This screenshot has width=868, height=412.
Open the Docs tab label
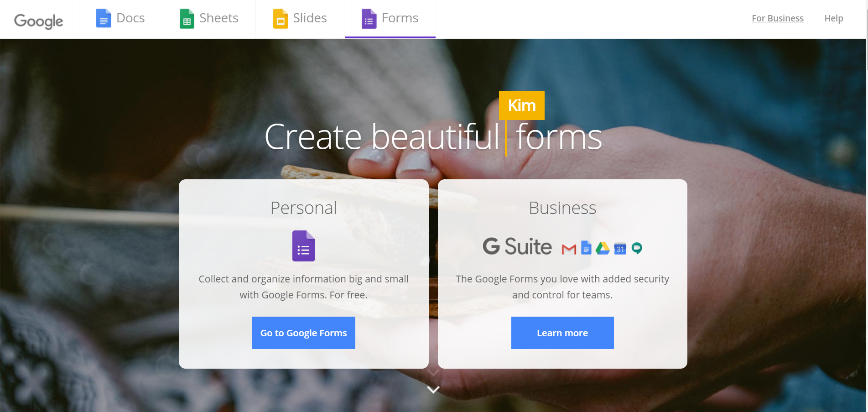click(x=130, y=18)
